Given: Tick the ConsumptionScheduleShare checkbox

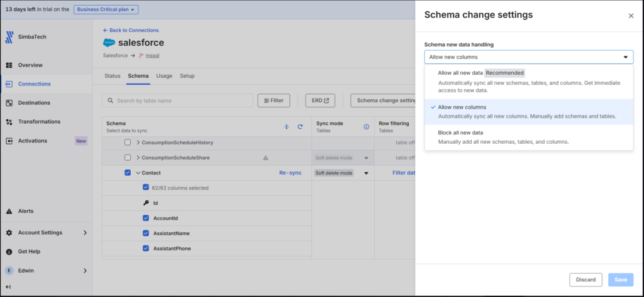Looking at the screenshot, I should click(128, 158).
